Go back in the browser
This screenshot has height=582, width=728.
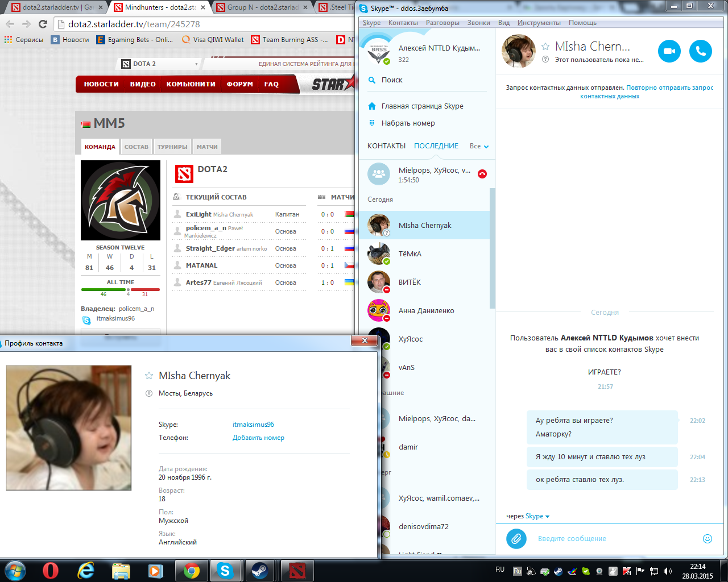pyautogui.click(x=10, y=24)
